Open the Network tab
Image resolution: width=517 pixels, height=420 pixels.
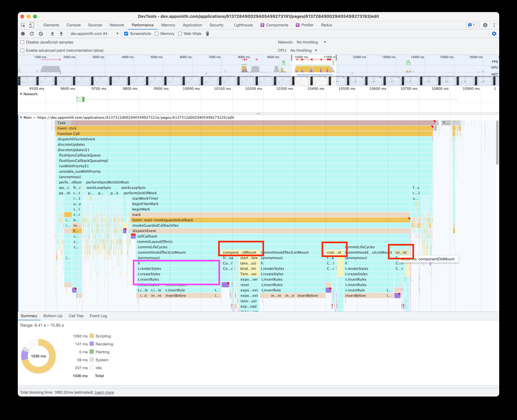(117, 25)
